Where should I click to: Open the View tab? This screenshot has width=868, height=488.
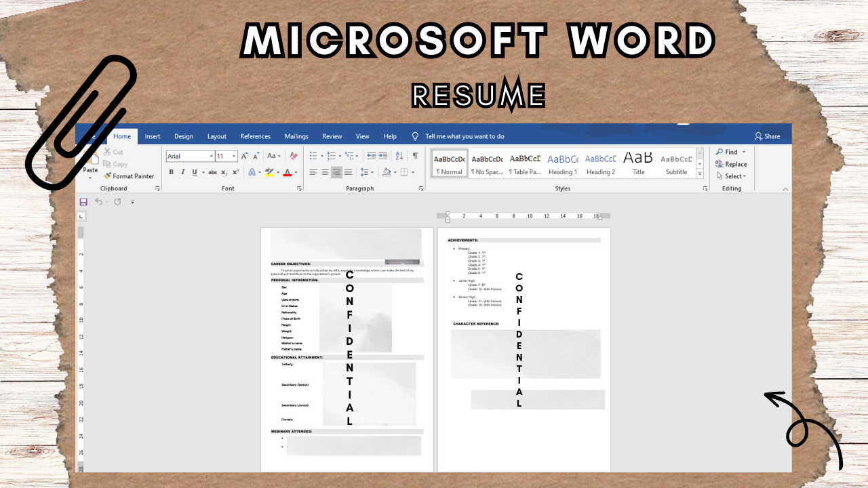click(x=363, y=136)
